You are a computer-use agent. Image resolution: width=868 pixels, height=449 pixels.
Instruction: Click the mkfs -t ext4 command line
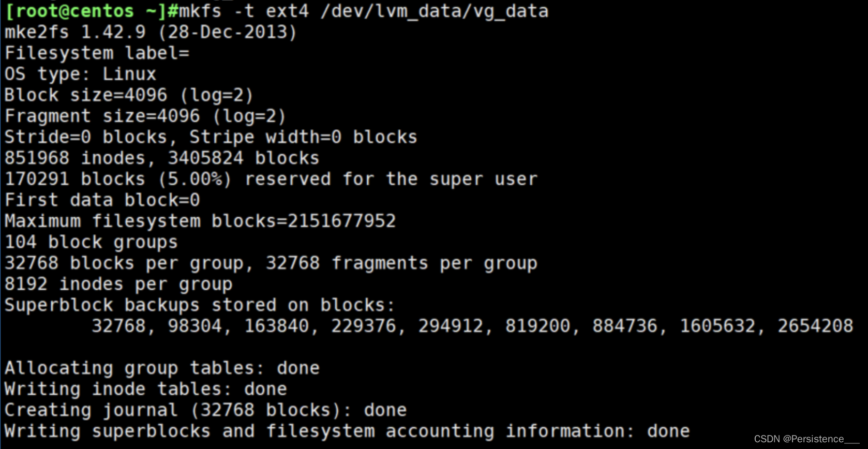(277, 11)
